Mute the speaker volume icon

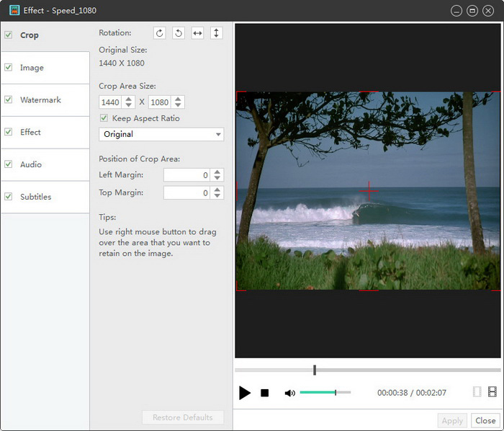[289, 393]
